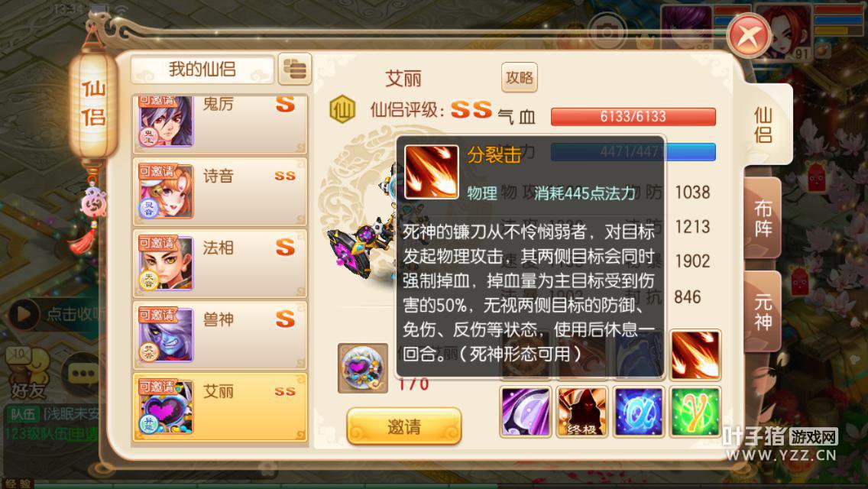The height and width of the screenshot is (489, 868).
Task: Open the heart-shaped equipment item slot
Action: coord(363,368)
